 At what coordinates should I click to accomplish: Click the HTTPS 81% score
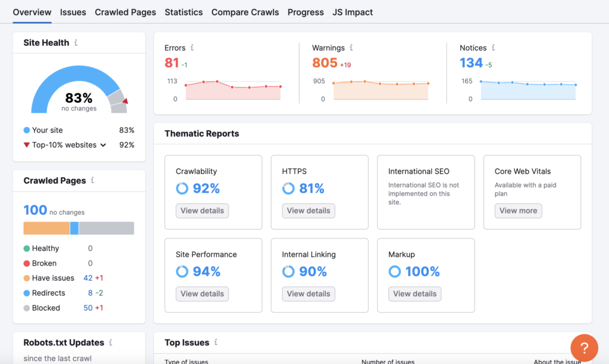point(312,189)
